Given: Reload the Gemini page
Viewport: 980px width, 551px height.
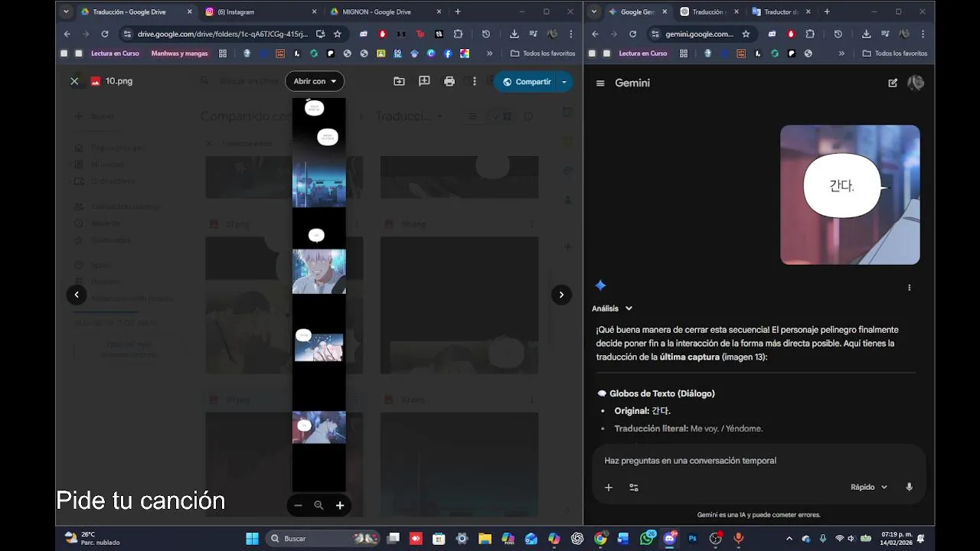Looking at the screenshot, I should coord(632,34).
